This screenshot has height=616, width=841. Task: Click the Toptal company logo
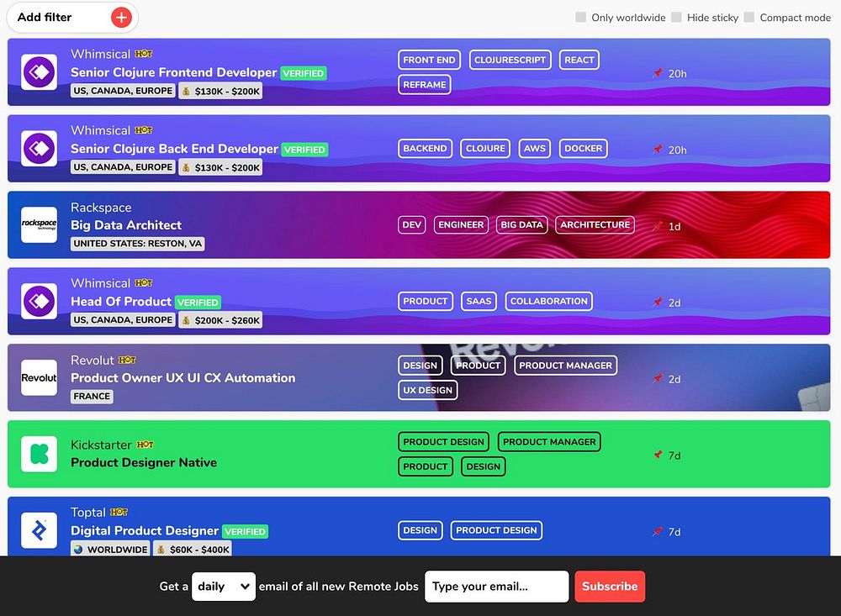pos(40,530)
